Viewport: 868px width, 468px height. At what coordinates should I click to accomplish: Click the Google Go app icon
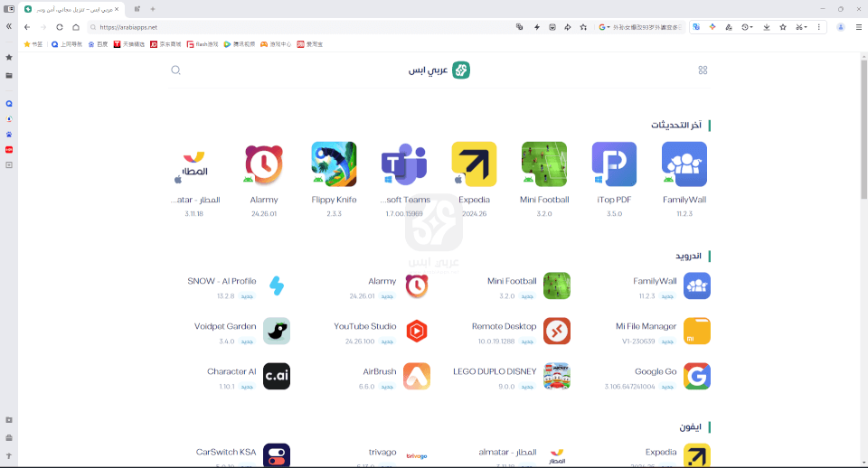pyautogui.click(x=697, y=376)
